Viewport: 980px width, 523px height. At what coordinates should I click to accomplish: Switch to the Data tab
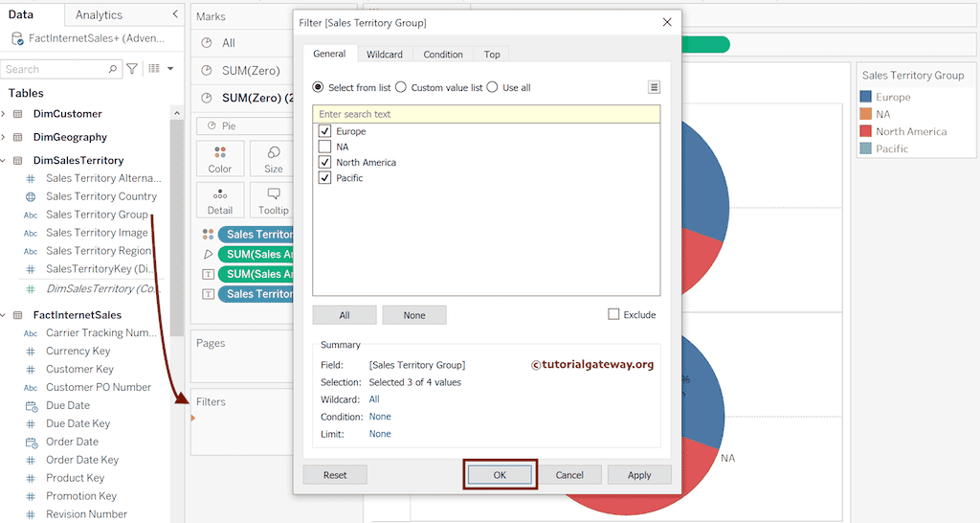click(21, 14)
